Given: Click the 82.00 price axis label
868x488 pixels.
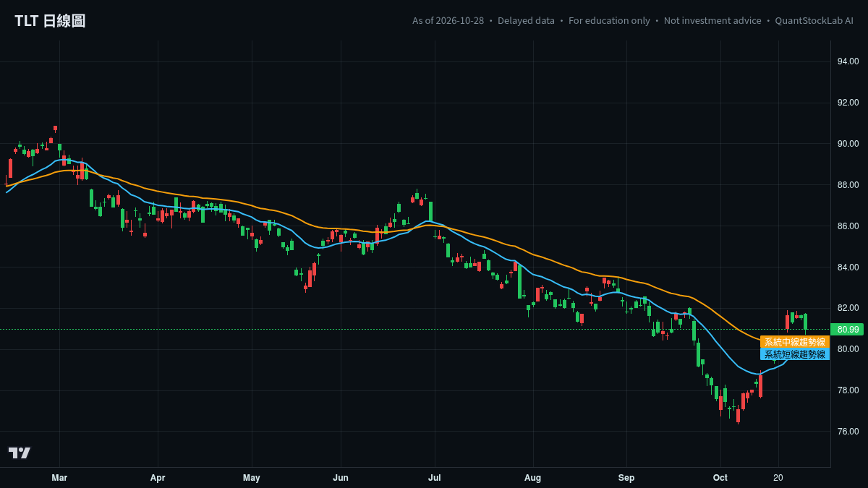Looking at the screenshot, I should coord(848,308).
